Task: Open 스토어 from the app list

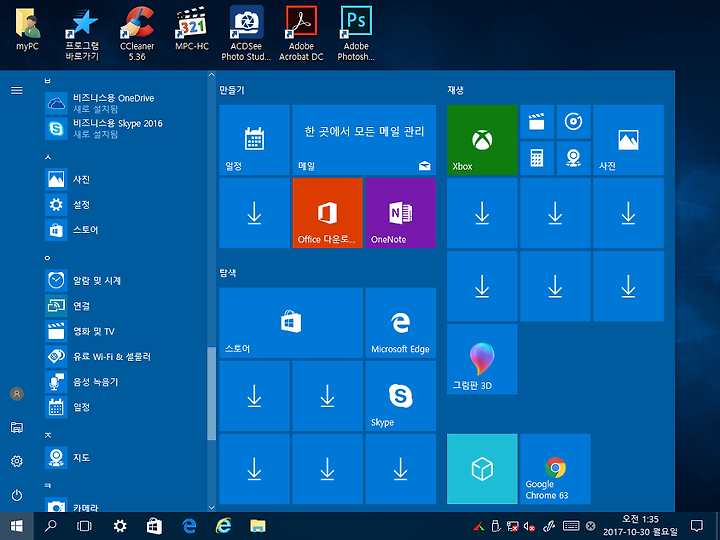Action: [x=125, y=230]
